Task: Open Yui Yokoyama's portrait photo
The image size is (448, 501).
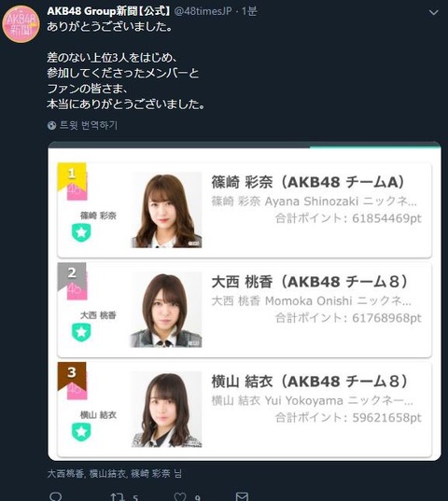Action: (166, 410)
